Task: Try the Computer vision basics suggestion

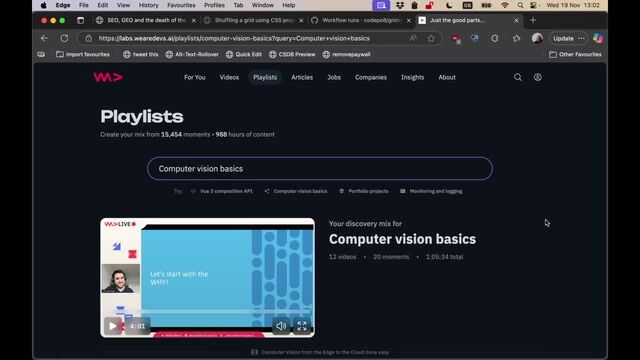Action: pos(296,191)
